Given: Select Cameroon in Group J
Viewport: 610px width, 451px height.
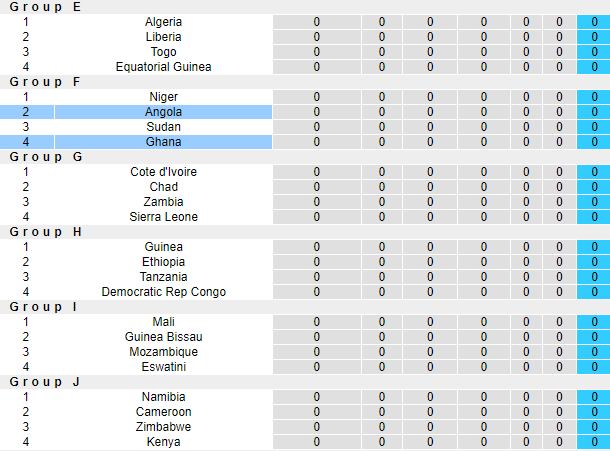Looking at the screenshot, I should (163, 412).
